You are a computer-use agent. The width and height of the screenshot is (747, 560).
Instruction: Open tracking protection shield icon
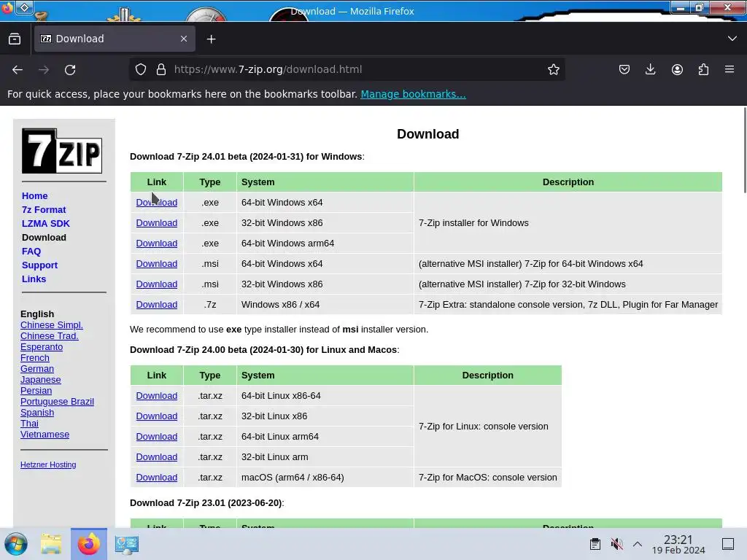pyautogui.click(x=141, y=69)
